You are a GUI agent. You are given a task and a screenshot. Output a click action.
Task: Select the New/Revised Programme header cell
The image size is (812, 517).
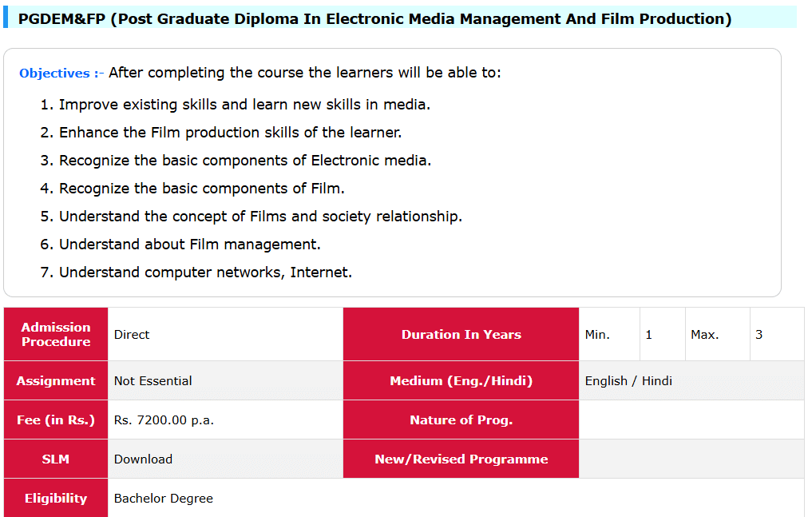pos(461,459)
